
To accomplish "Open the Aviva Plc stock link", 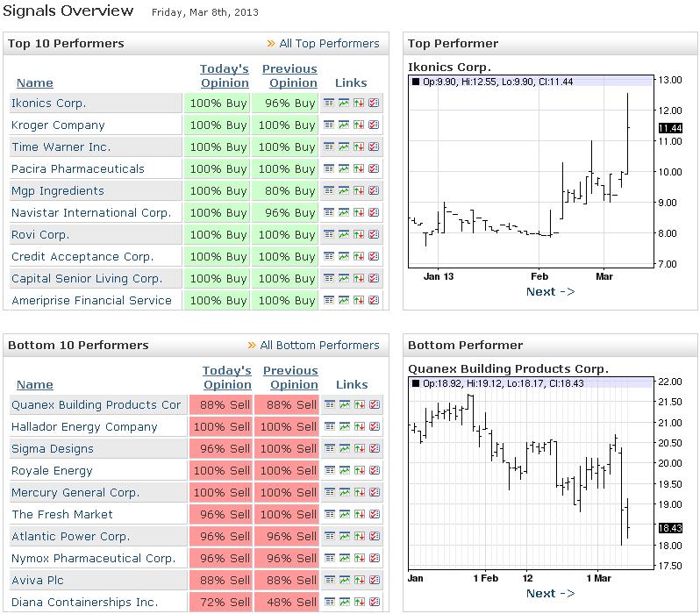I will click(x=38, y=580).
